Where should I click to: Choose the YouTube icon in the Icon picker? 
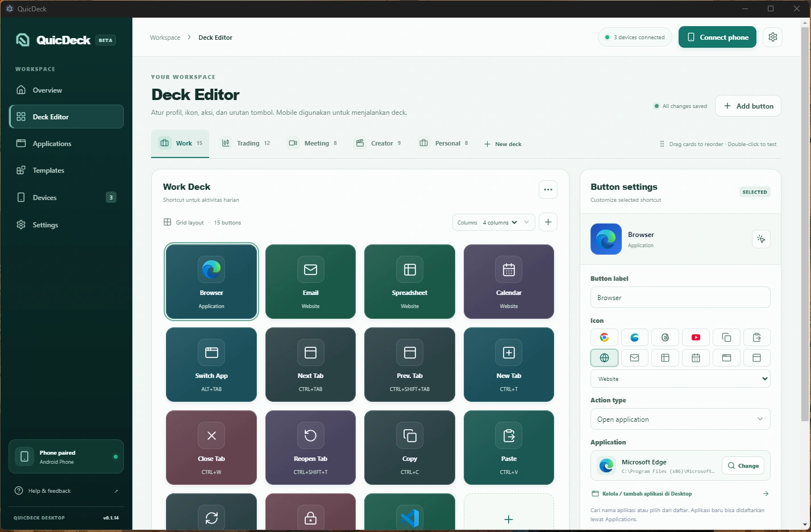coord(696,338)
